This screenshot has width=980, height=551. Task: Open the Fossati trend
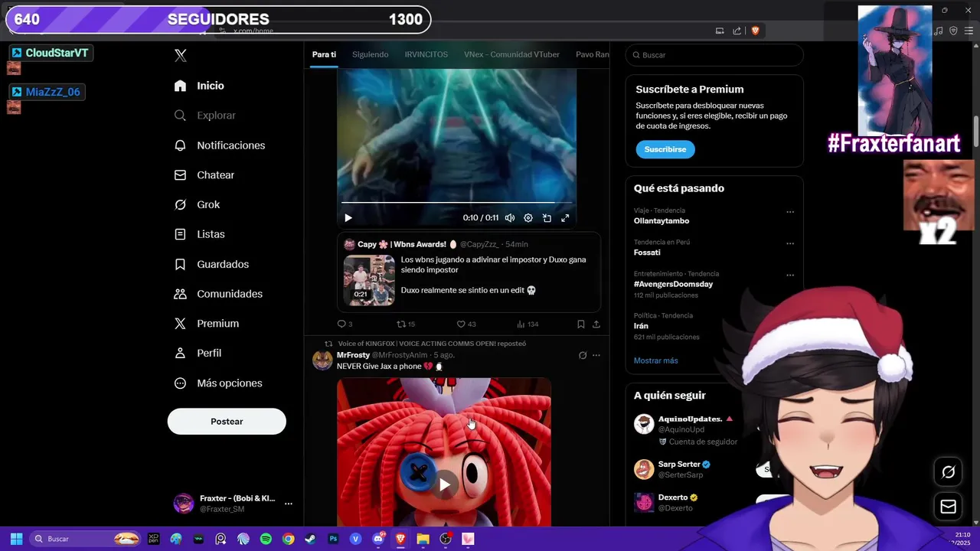[x=647, y=253]
